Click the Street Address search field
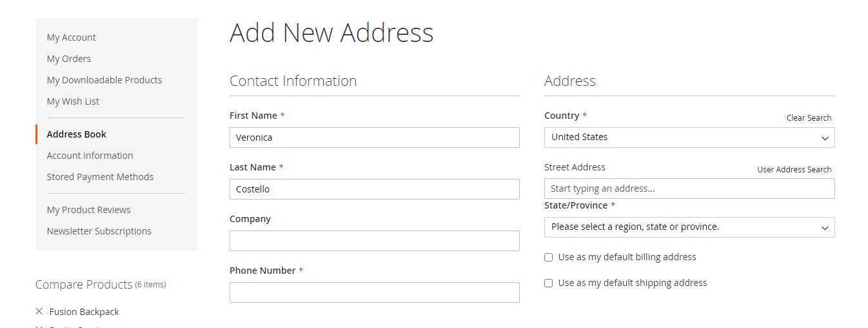This screenshot has height=328, width=868. (x=689, y=189)
